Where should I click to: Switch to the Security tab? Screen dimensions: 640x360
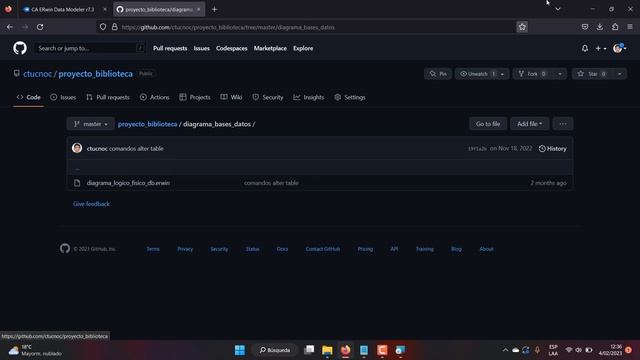tap(268, 97)
